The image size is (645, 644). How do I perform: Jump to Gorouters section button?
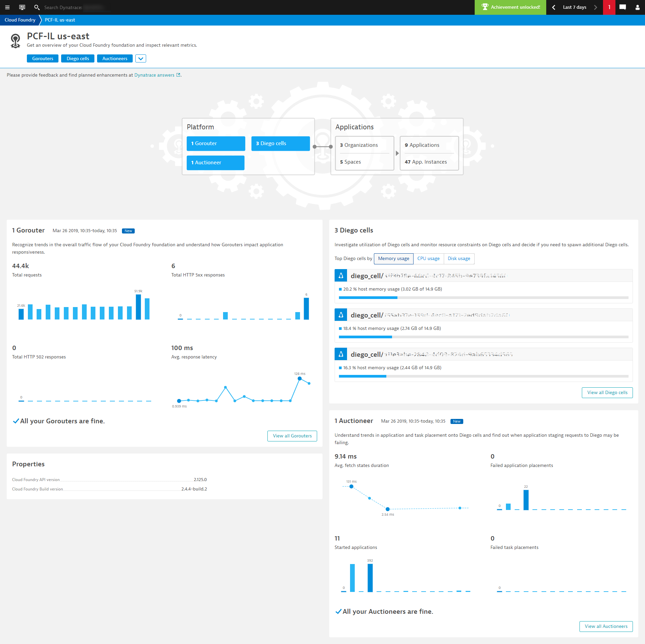click(43, 58)
